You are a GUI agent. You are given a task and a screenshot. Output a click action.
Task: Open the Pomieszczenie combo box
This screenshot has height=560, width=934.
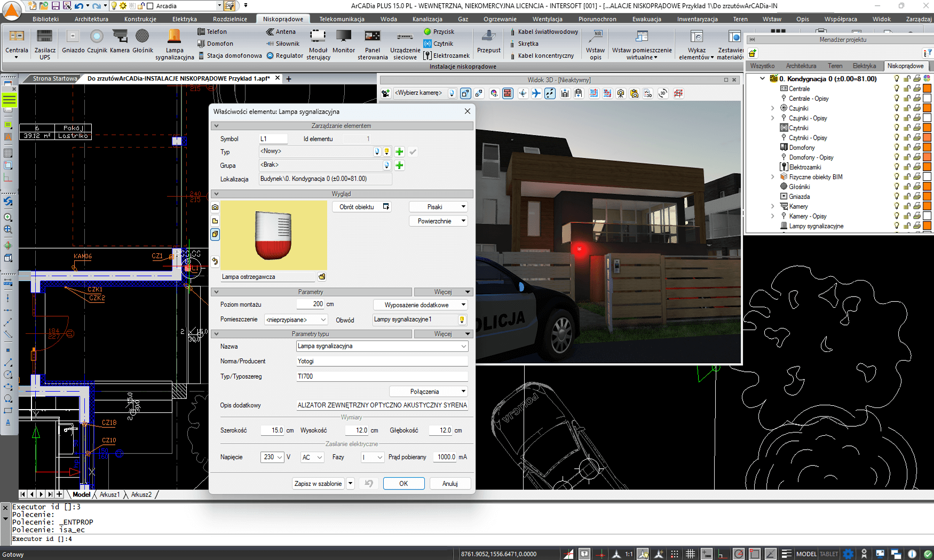[296, 319]
